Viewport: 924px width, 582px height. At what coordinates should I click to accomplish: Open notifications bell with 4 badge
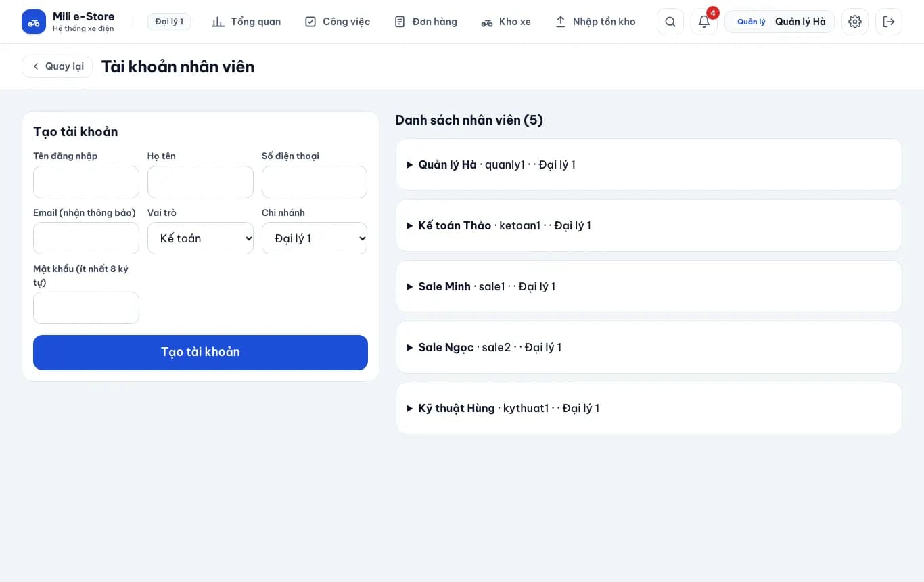(704, 22)
